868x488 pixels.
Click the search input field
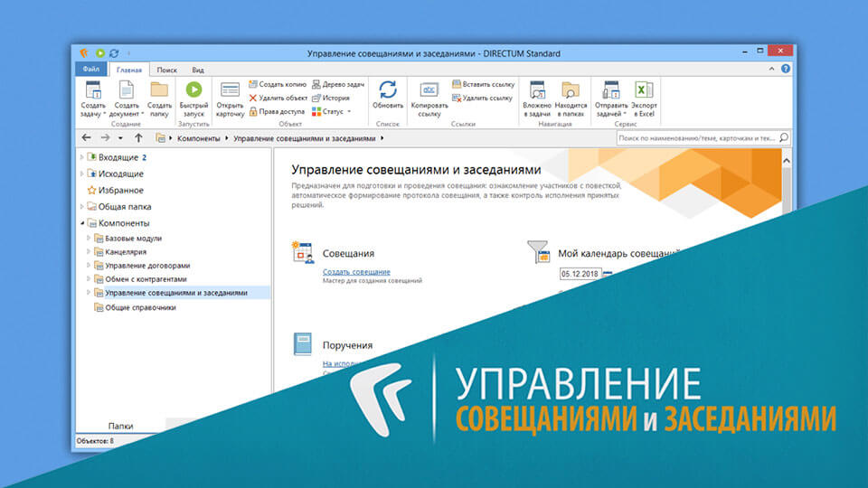click(x=697, y=137)
